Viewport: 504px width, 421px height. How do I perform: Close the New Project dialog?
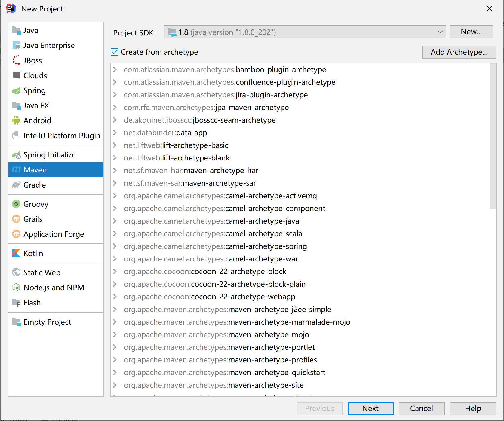coord(490,8)
